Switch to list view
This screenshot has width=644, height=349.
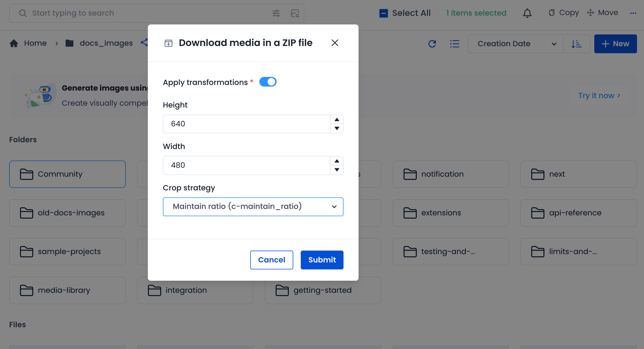(x=455, y=44)
